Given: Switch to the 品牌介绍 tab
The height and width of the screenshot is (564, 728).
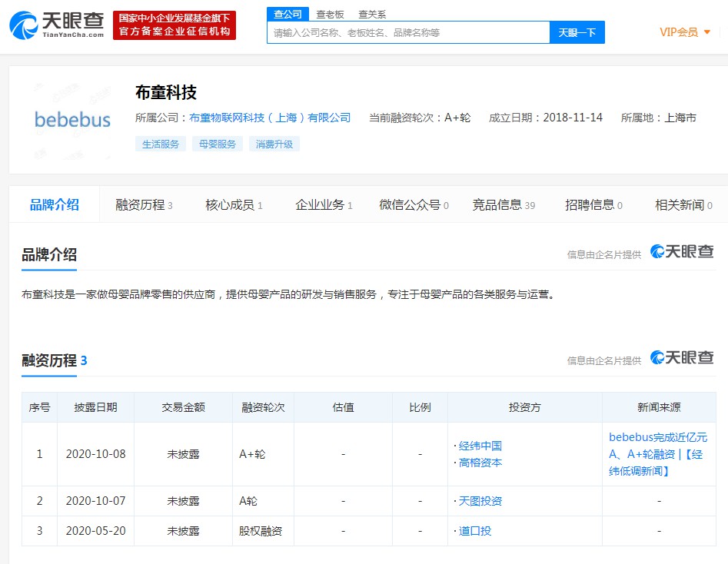Looking at the screenshot, I should [x=55, y=204].
